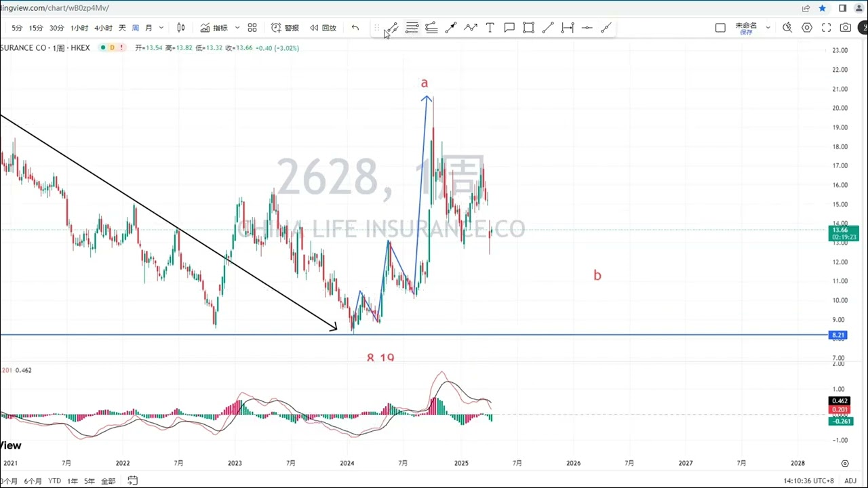868x488 pixels.
Task: Undo the last chart action
Action: [355, 28]
